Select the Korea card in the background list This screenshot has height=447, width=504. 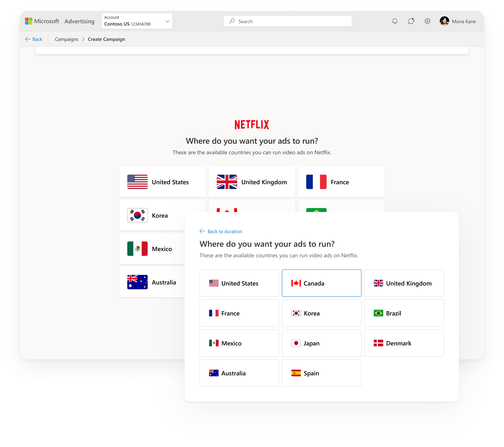tap(152, 215)
